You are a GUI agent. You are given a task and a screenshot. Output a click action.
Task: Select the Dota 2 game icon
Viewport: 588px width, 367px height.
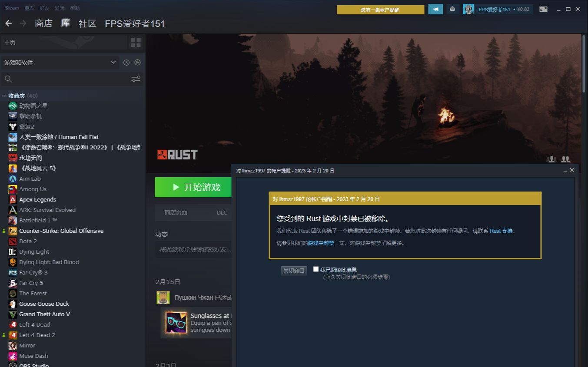(x=13, y=241)
